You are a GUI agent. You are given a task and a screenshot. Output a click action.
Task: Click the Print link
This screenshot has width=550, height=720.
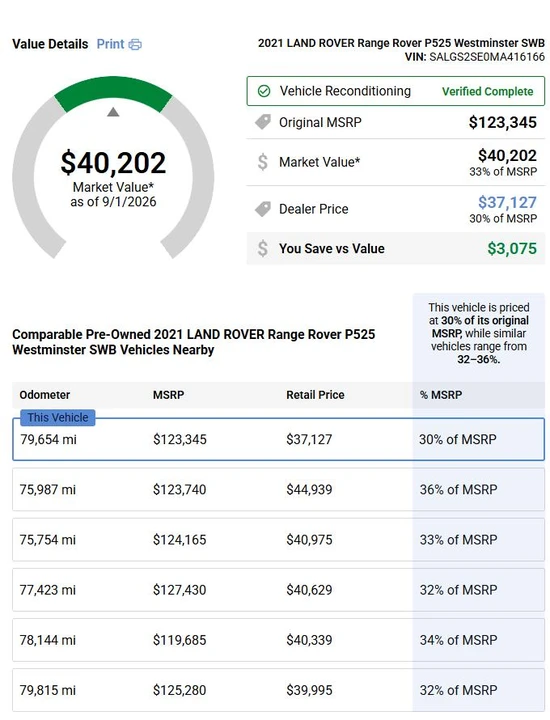click(110, 44)
